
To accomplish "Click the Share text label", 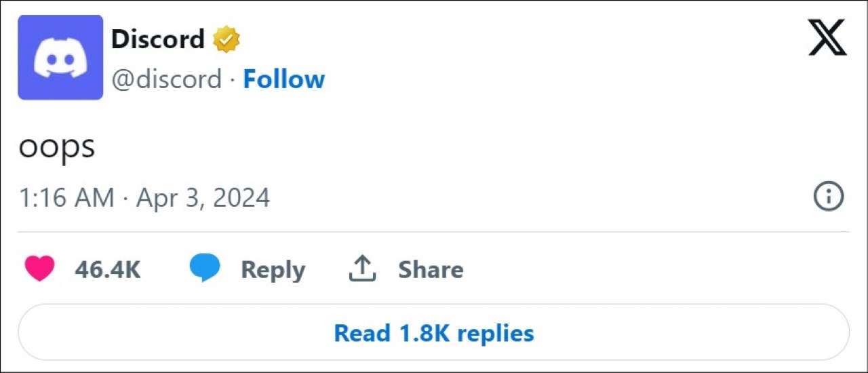I will tap(431, 270).
